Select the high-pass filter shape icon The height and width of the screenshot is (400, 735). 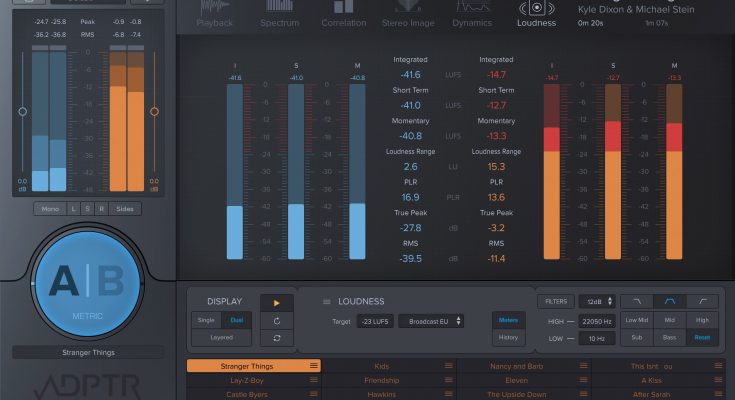tap(704, 301)
